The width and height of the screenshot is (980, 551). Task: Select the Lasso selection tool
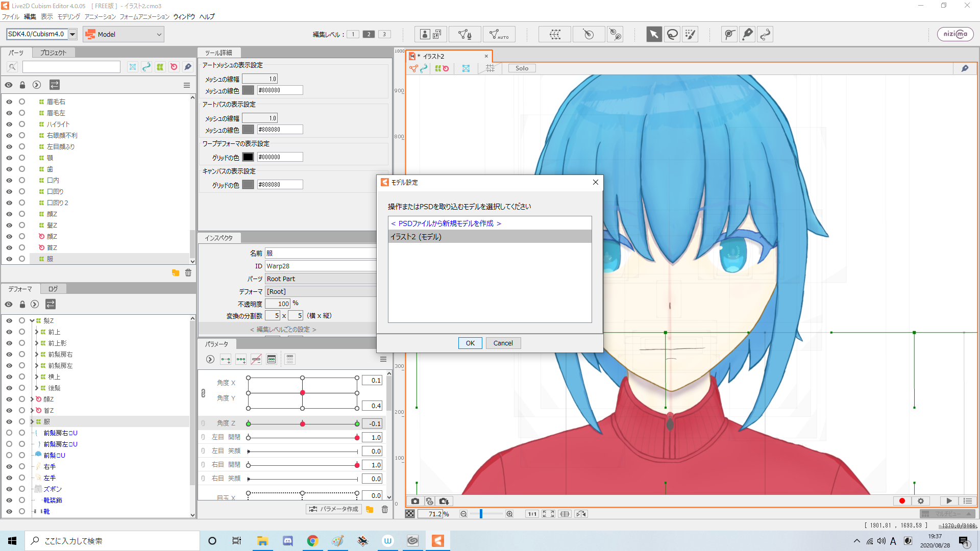pos(672,34)
